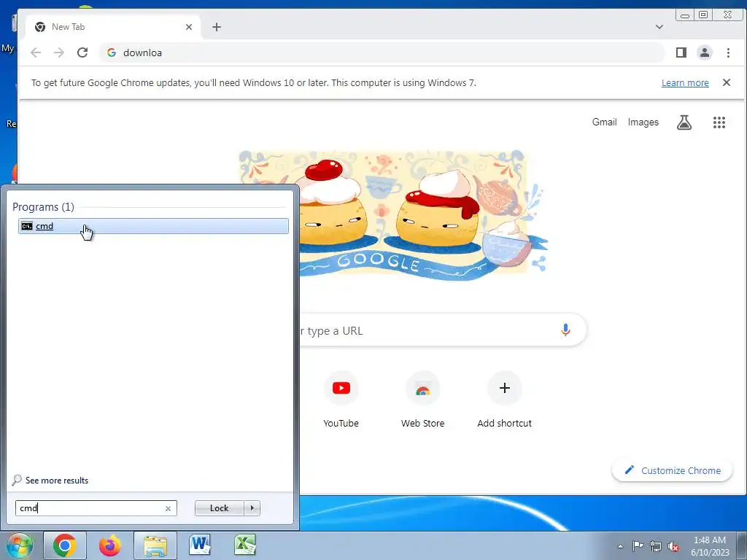This screenshot has width=747, height=560.
Task: Dismiss the Windows 7 update infobar
Action: (x=726, y=83)
